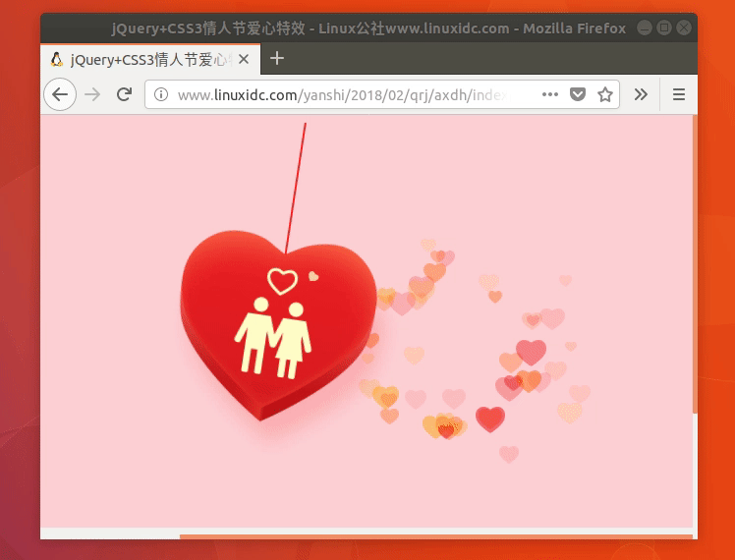The width and height of the screenshot is (735, 560).
Task: Click the forward navigation arrow
Action: 92,94
